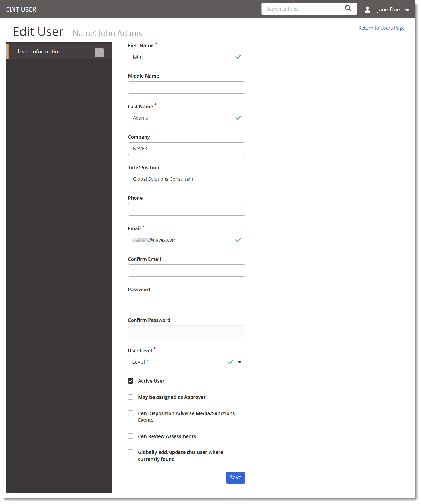Enable May be assigned as Approver
Screen dimensions: 421x504
coord(131,397)
